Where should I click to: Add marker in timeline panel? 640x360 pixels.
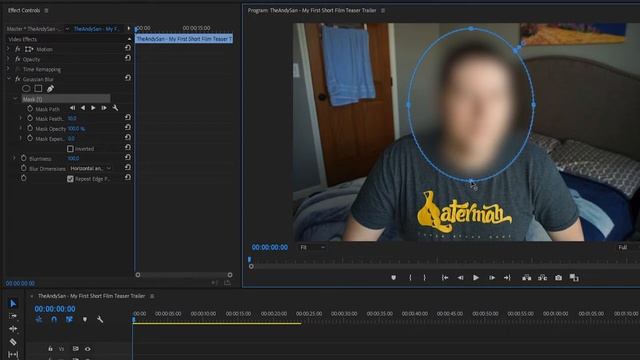(85, 319)
